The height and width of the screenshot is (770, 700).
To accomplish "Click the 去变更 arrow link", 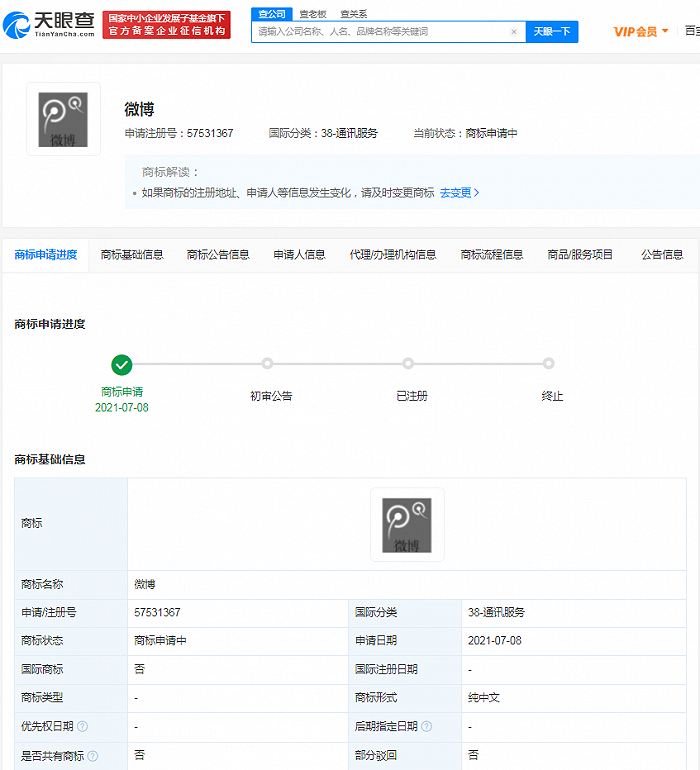I will coord(459,193).
